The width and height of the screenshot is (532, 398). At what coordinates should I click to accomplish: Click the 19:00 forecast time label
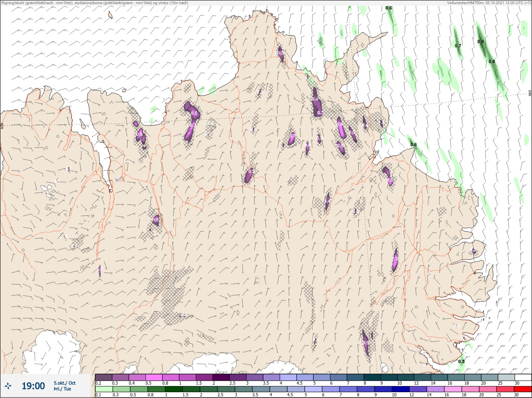tap(33, 386)
